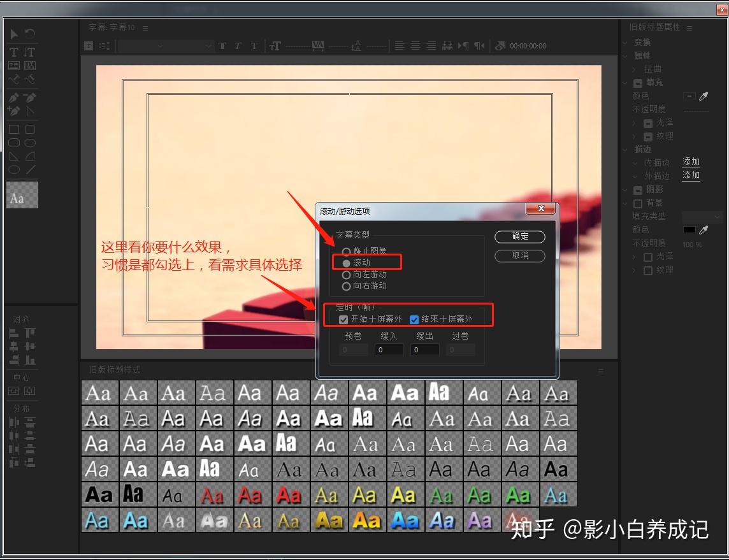Image resolution: width=729 pixels, height=560 pixels.
Task: Select the Line tool
Action: tap(30, 169)
